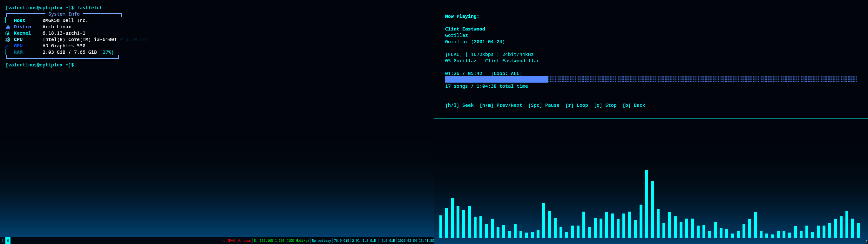
Task: Click the 'No battery' status entry
Action: click(x=322, y=241)
